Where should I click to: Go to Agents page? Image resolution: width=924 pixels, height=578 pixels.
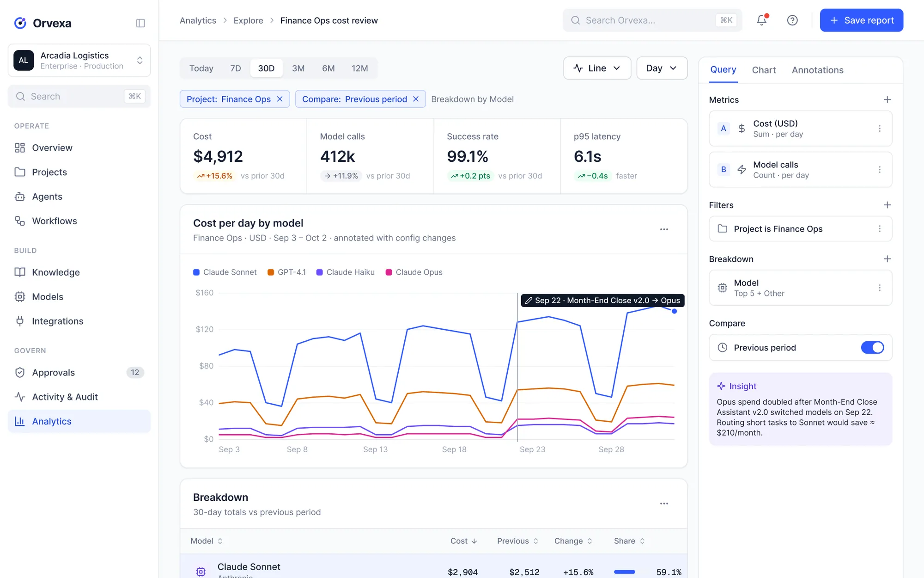point(79,197)
